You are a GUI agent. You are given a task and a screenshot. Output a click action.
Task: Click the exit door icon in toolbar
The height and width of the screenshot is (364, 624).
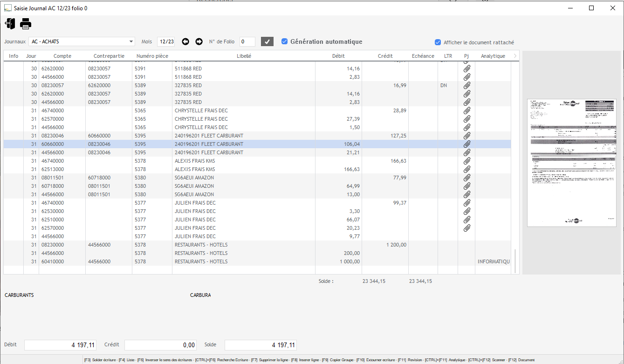[x=10, y=23]
